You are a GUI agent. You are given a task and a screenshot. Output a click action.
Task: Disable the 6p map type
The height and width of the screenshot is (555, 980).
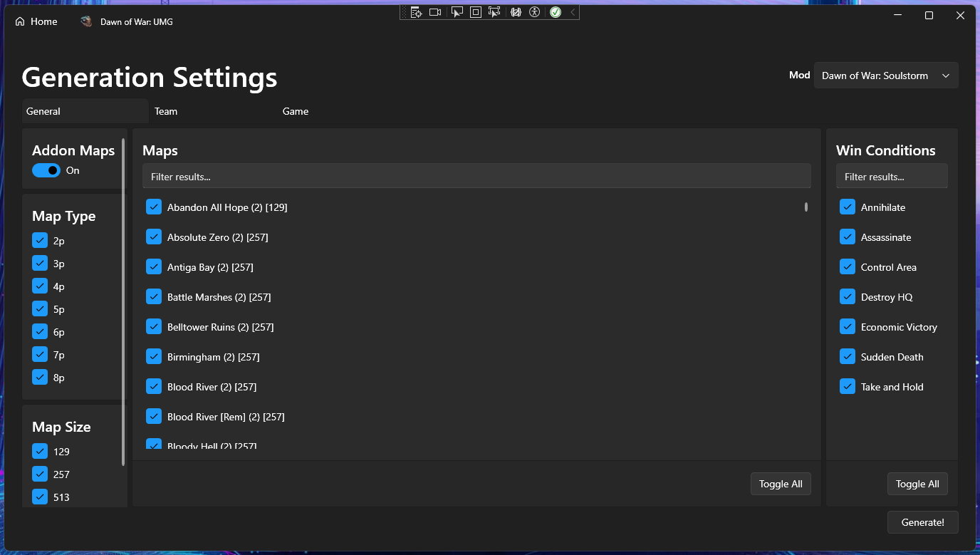[40, 332]
